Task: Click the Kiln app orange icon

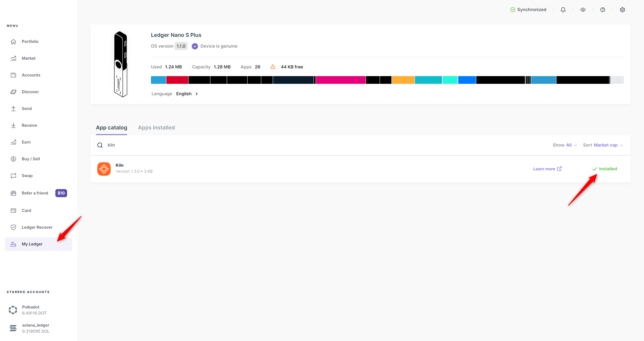Action: coord(104,169)
